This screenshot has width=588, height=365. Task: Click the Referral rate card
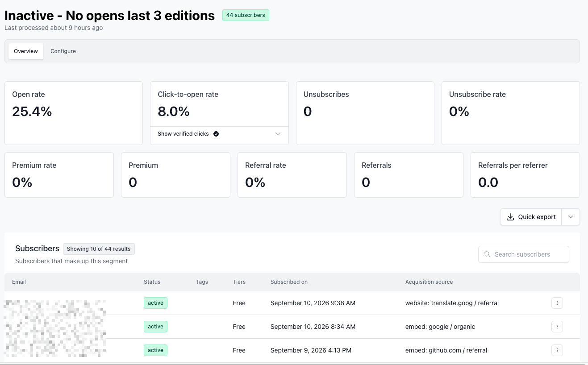292,175
